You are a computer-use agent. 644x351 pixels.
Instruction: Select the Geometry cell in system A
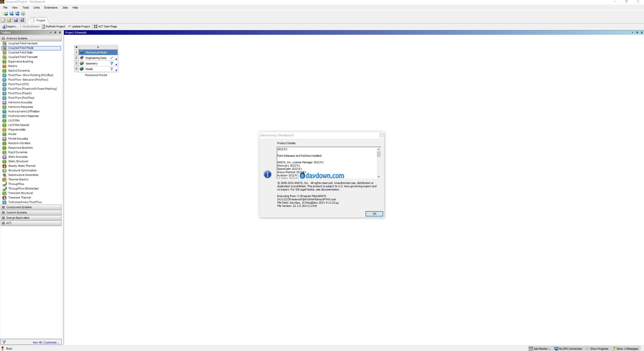point(92,63)
